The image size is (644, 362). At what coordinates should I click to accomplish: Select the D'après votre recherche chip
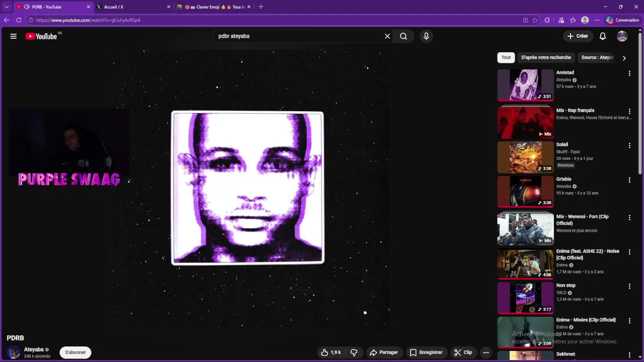click(546, 57)
